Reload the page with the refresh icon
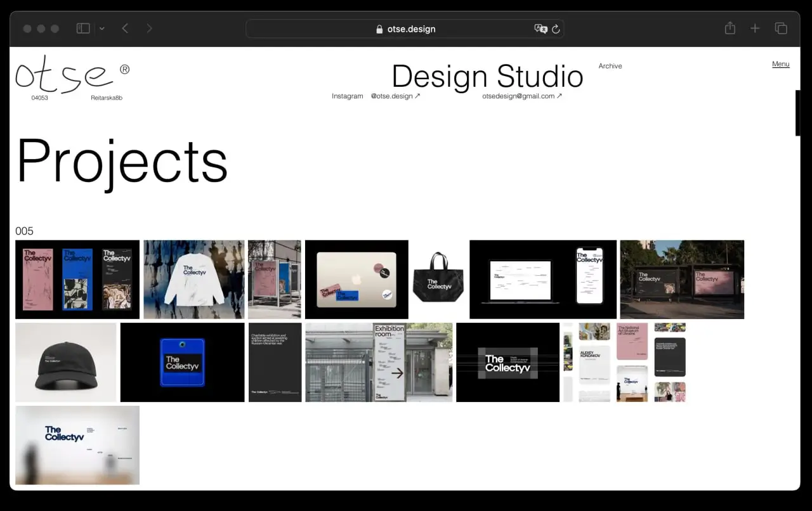Image resolution: width=812 pixels, height=511 pixels. [556, 29]
